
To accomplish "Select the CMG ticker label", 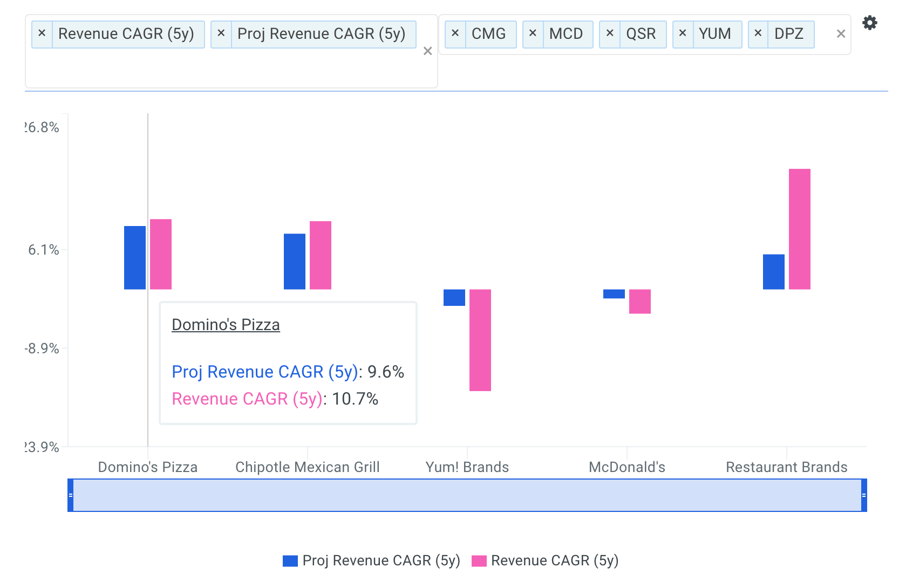I will coord(489,33).
